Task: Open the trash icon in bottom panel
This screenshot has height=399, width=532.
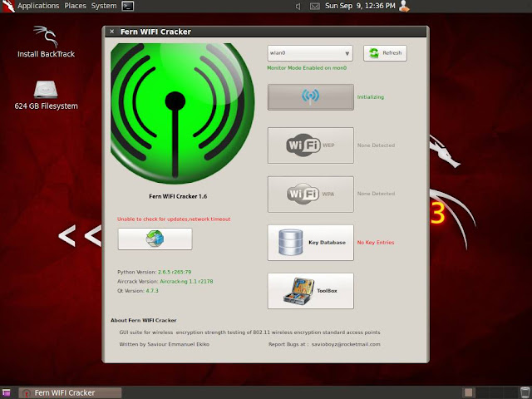Action: pos(525,393)
